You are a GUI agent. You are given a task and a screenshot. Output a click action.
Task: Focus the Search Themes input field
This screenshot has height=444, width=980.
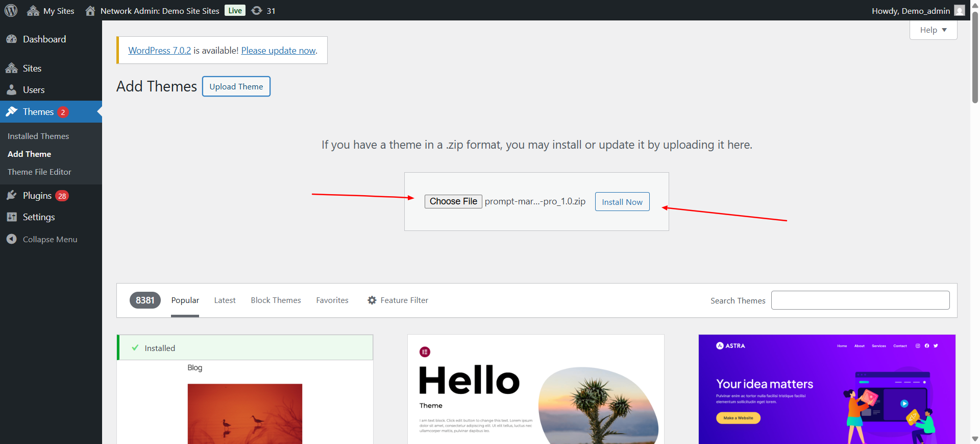[860, 300]
